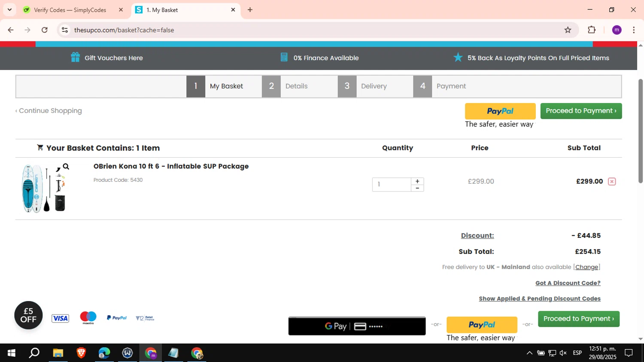
Task: Close the Verify Codes SimplyCodes tab
Action: (121, 9)
